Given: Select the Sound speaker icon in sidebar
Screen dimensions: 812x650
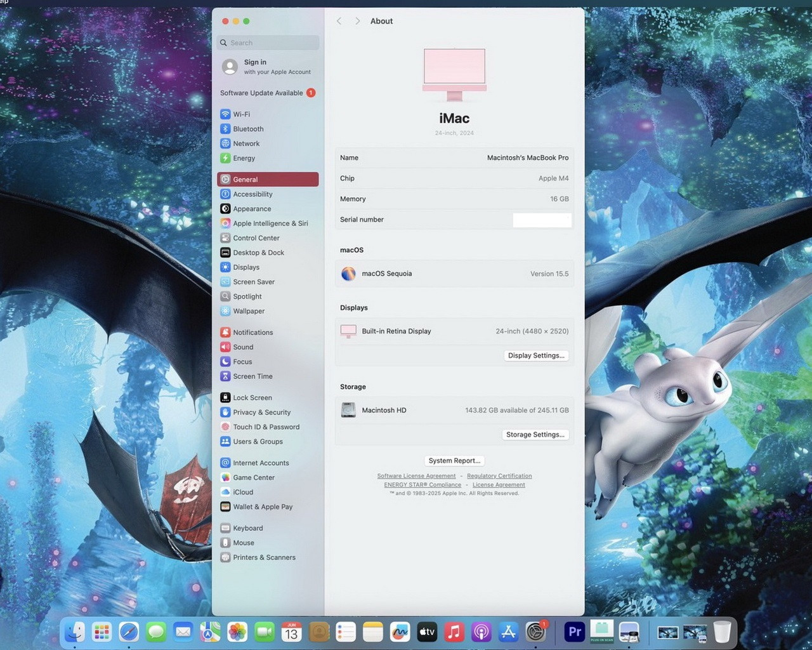Looking at the screenshot, I should [225, 347].
